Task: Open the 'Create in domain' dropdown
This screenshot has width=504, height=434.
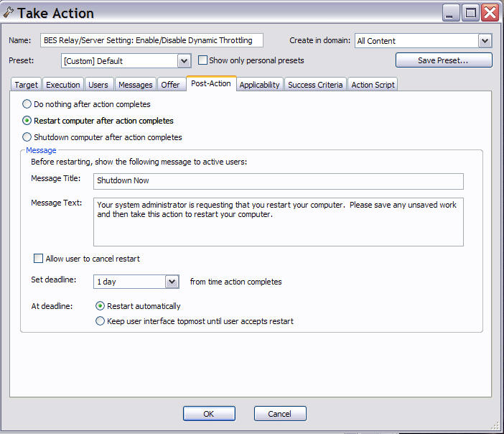Action: click(485, 41)
